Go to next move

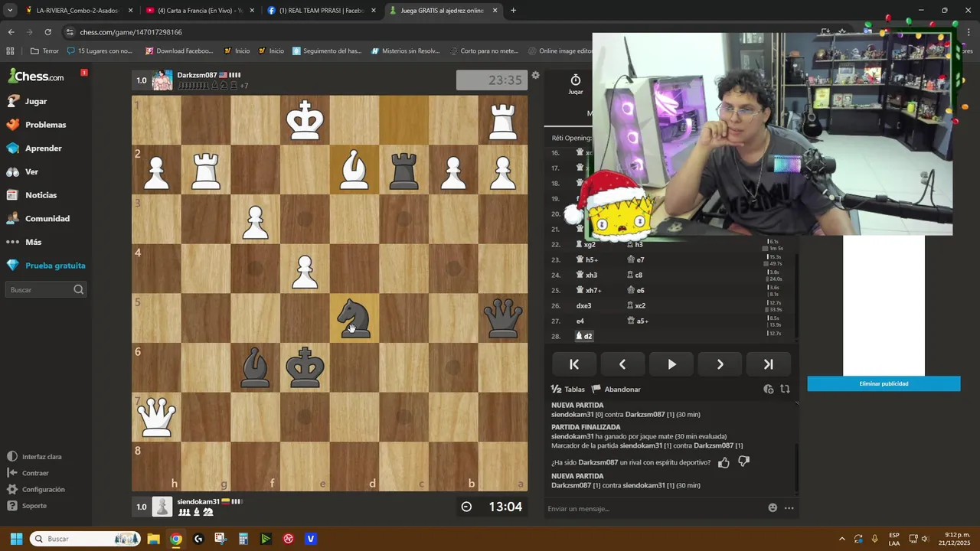(720, 364)
